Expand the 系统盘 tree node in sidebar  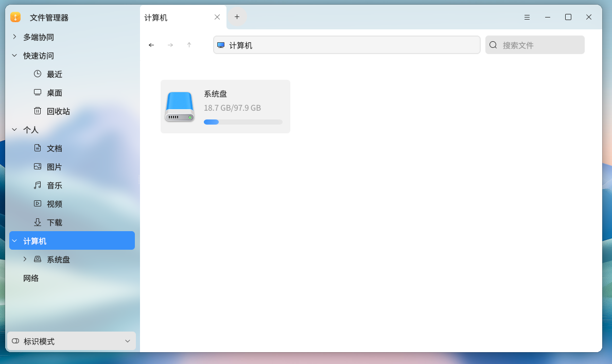25,259
